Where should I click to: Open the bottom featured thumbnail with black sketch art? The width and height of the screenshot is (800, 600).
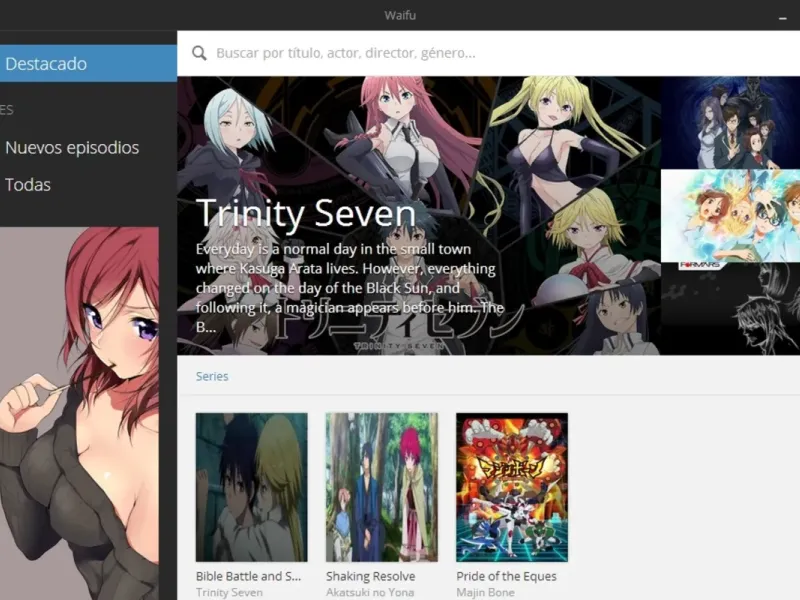[x=731, y=309]
